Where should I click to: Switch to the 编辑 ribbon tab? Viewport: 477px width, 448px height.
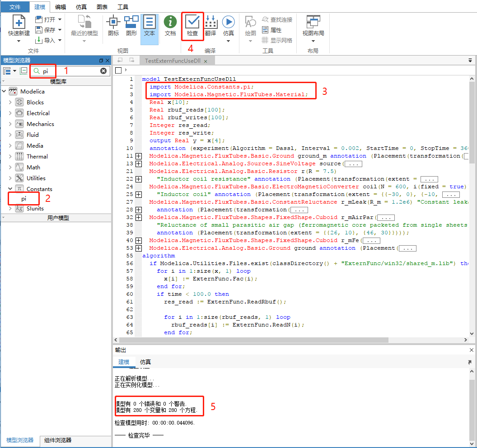(x=61, y=7)
